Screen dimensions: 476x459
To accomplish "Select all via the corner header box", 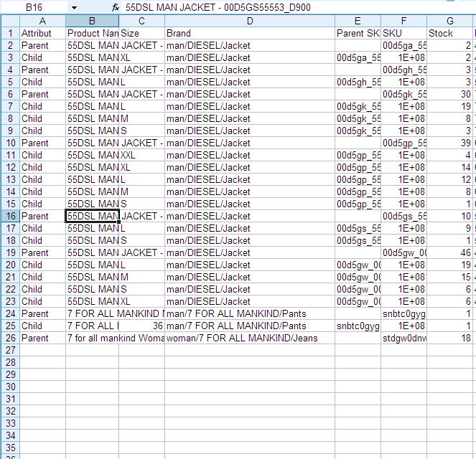I will (11, 21).
